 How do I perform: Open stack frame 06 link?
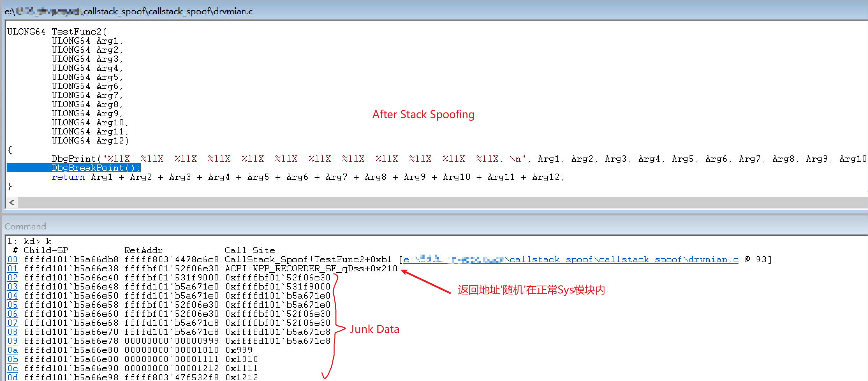pos(13,314)
